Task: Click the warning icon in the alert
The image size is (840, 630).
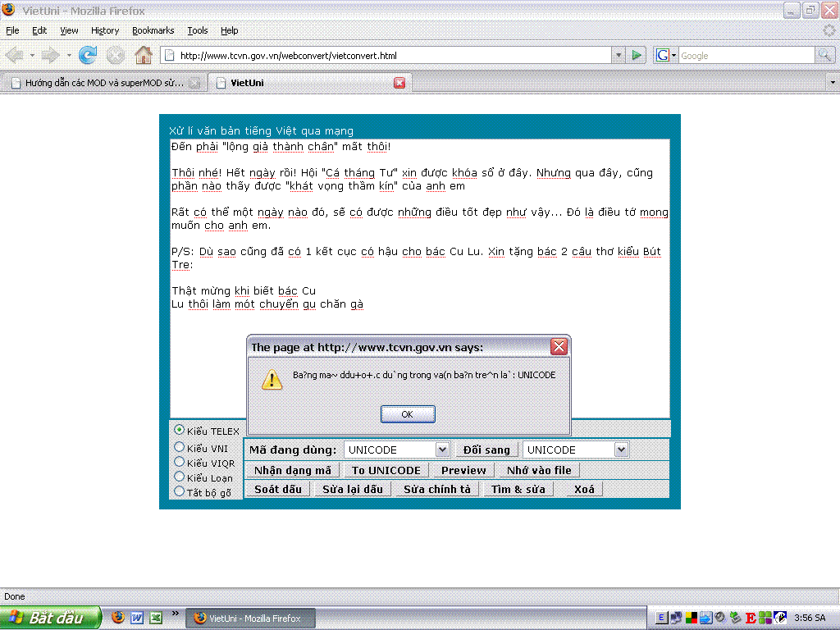Action: [x=272, y=379]
